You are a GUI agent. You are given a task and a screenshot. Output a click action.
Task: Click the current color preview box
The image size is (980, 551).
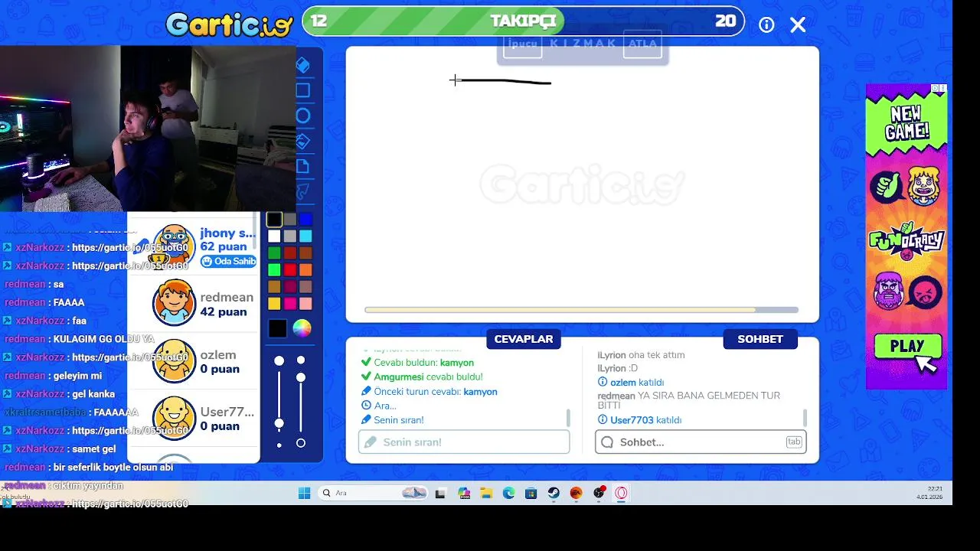(278, 328)
